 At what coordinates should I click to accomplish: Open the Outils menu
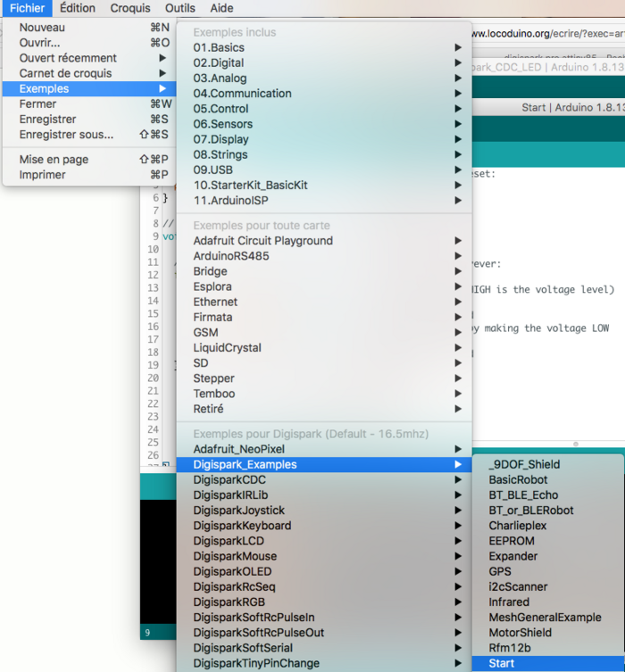(x=180, y=8)
